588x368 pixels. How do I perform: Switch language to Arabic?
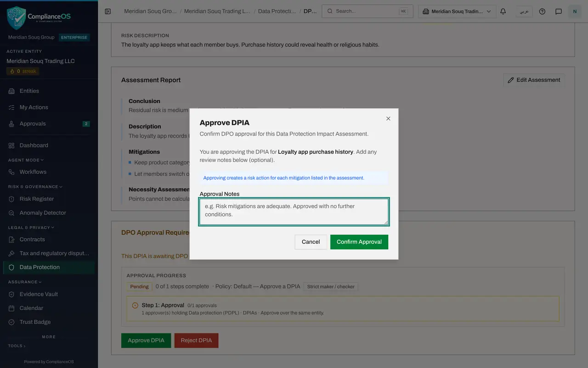tap(524, 11)
